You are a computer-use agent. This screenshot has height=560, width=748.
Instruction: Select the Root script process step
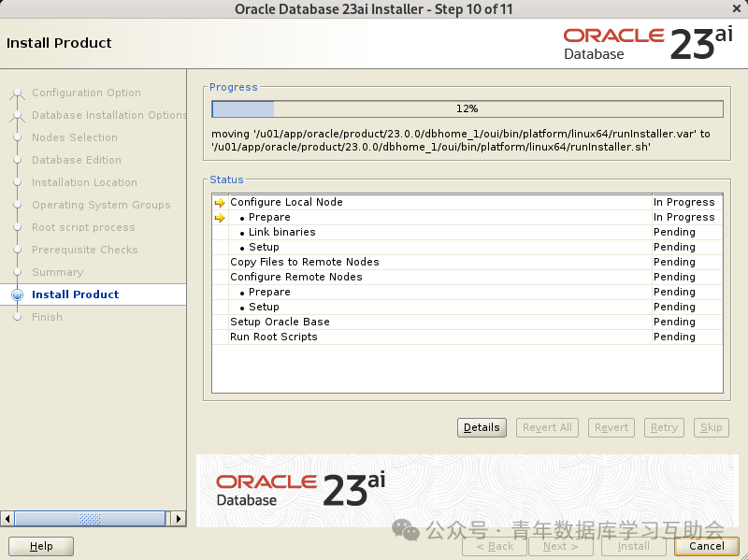click(83, 227)
